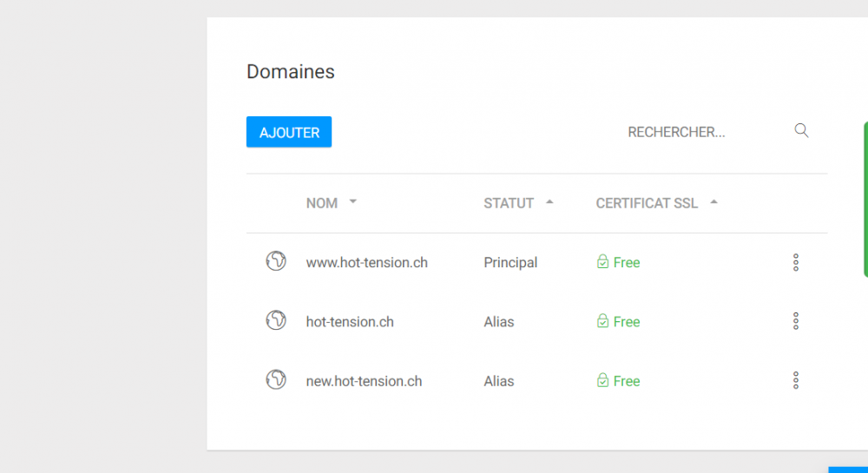Image resolution: width=868 pixels, height=473 pixels.
Task: Click SSL lock icon for new.hot-tension.ch
Action: point(602,381)
